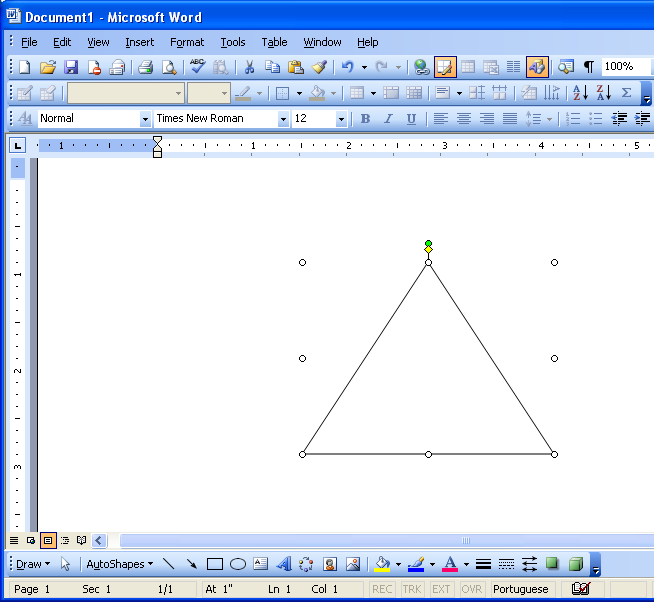Apply Shadow Style to the shape
Screen dimensions: 654x602
(552, 564)
